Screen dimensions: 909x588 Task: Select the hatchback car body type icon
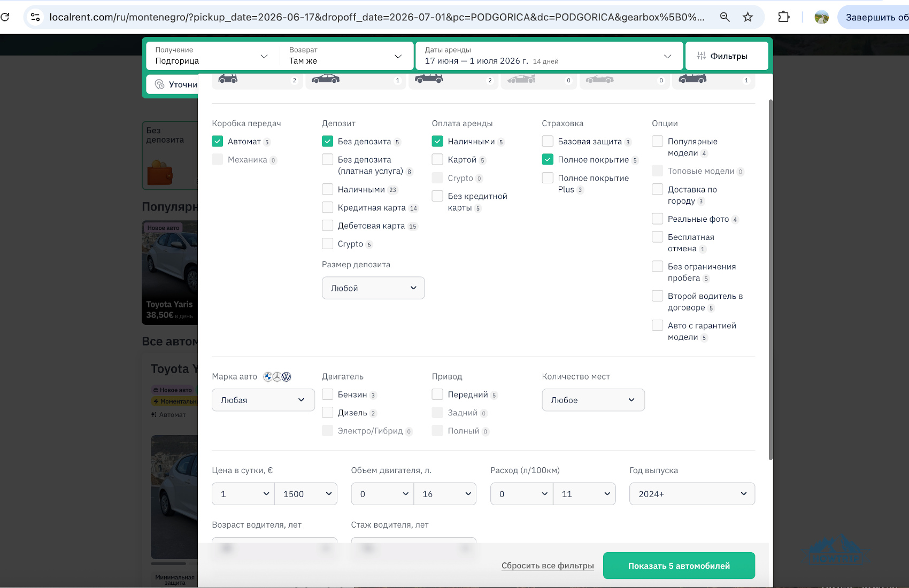pyautogui.click(x=228, y=79)
